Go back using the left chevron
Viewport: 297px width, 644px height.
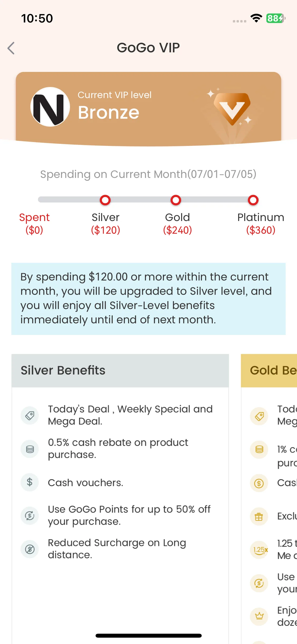(11, 48)
